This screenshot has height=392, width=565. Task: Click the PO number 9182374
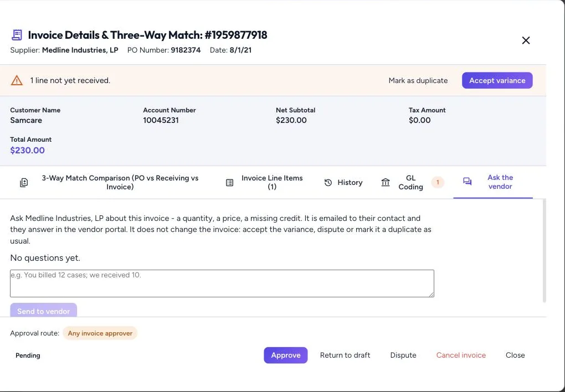click(186, 50)
